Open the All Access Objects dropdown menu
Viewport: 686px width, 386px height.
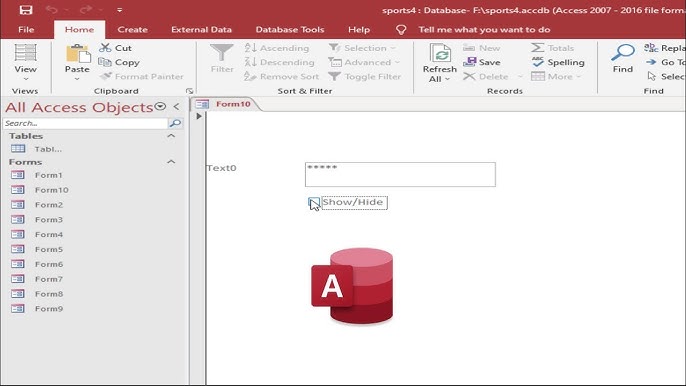[x=161, y=106]
